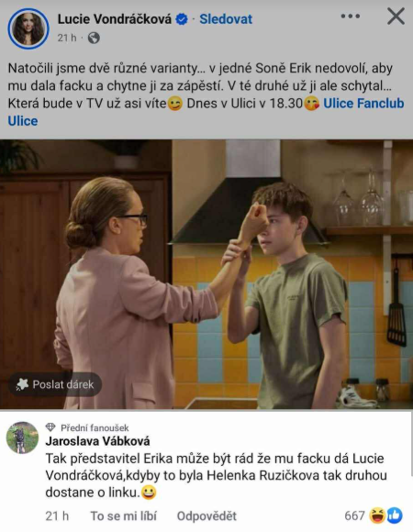Like the comment with To se mi líbí
This screenshot has height=532, width=413.
point(124,516)
